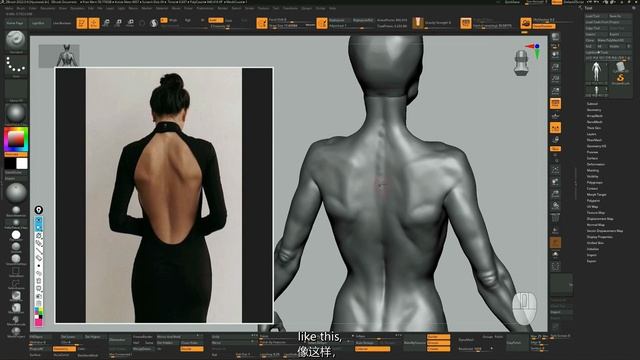Select the cylinder primitive tool icon

tap(620, 67)
